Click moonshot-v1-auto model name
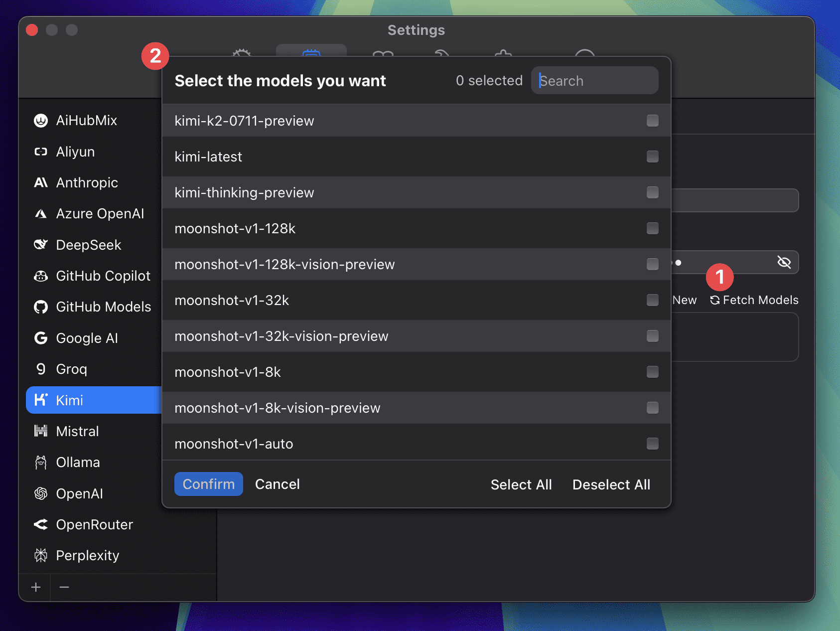840x631 pixels. click(234, 444)
